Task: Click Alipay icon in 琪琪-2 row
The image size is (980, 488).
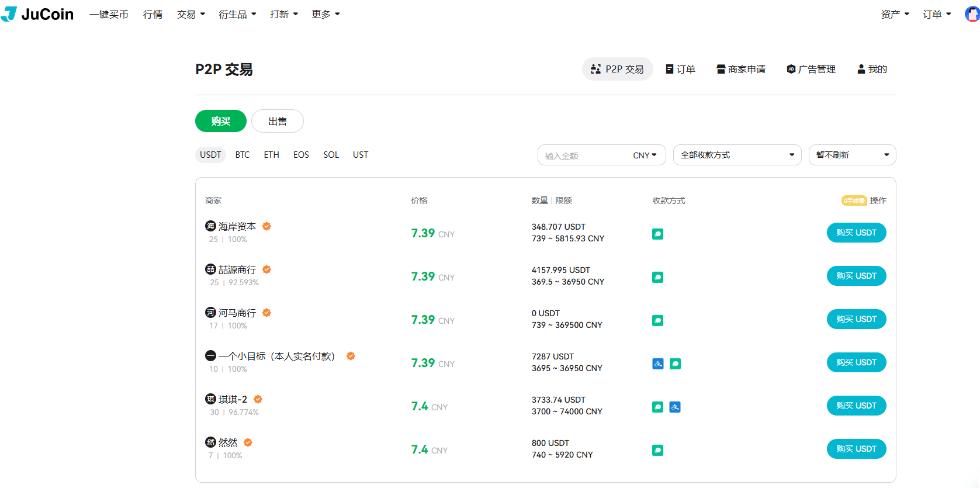Action: (x=675, y=407)
